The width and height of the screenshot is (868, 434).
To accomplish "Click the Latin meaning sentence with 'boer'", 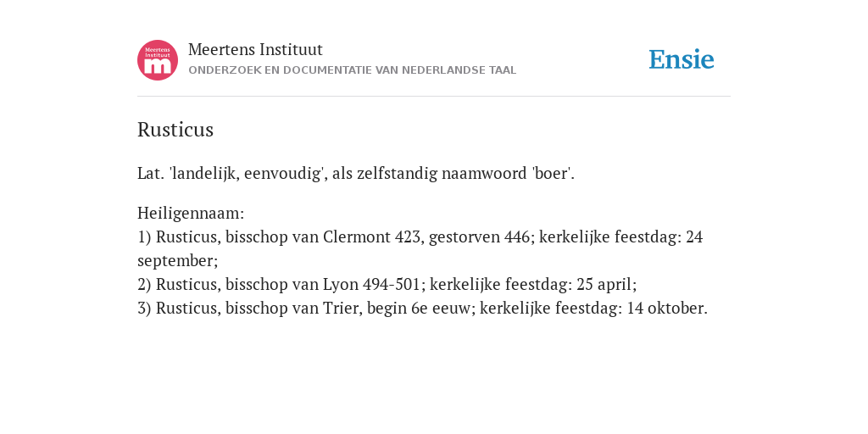I will pos(356,173).
